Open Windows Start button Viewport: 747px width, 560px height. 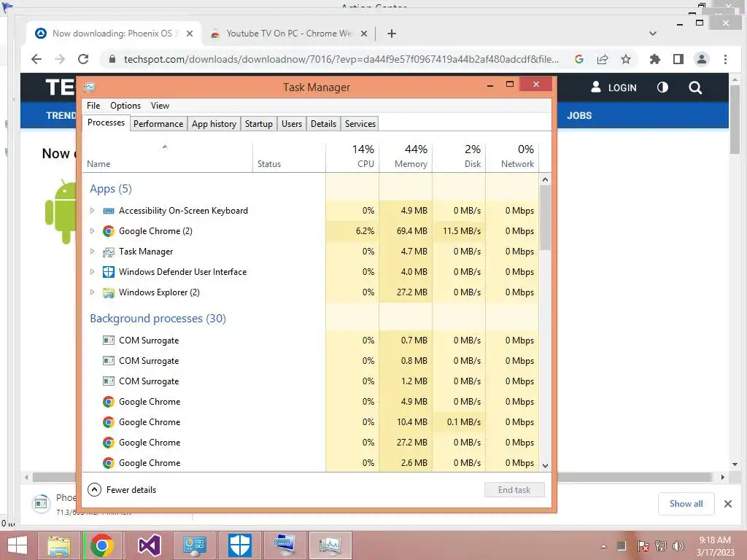pyautogui.click(x=18, y=545)
